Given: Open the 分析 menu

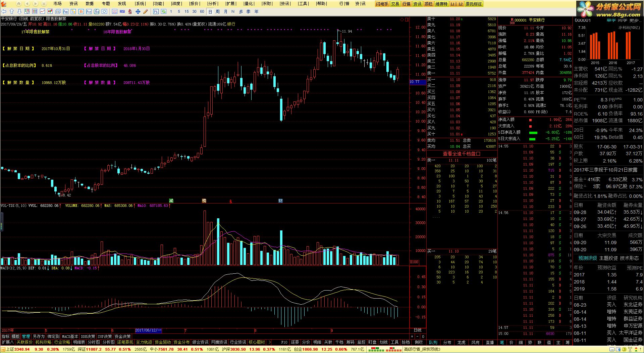Looking at the screenshot, I should tap(213, 4).
